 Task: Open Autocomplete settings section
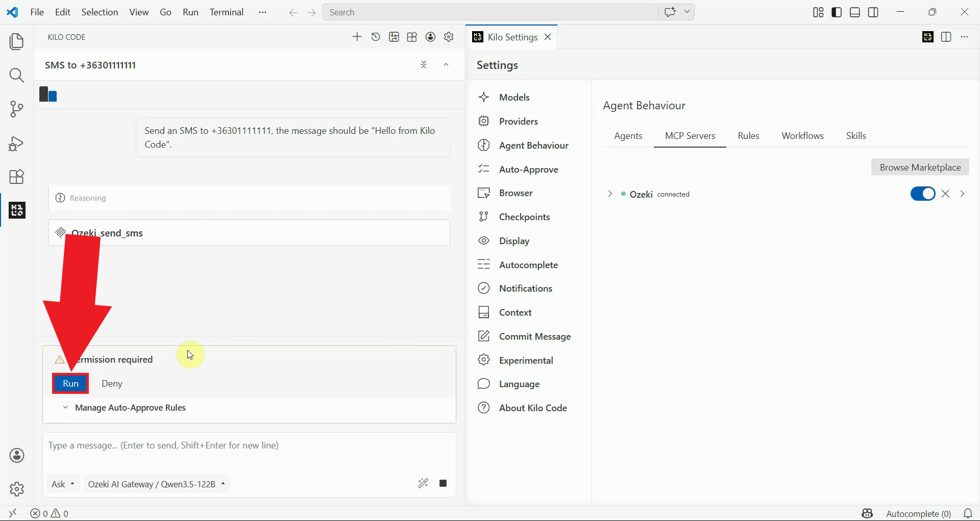pyautogui.click(x=529, y=265)
